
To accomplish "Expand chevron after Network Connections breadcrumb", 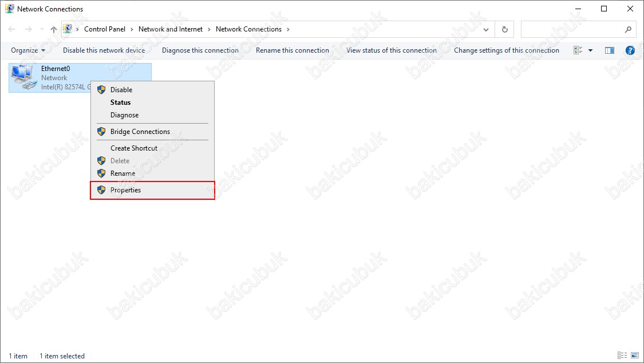I will pyautogui.click(x=288, y=29).
